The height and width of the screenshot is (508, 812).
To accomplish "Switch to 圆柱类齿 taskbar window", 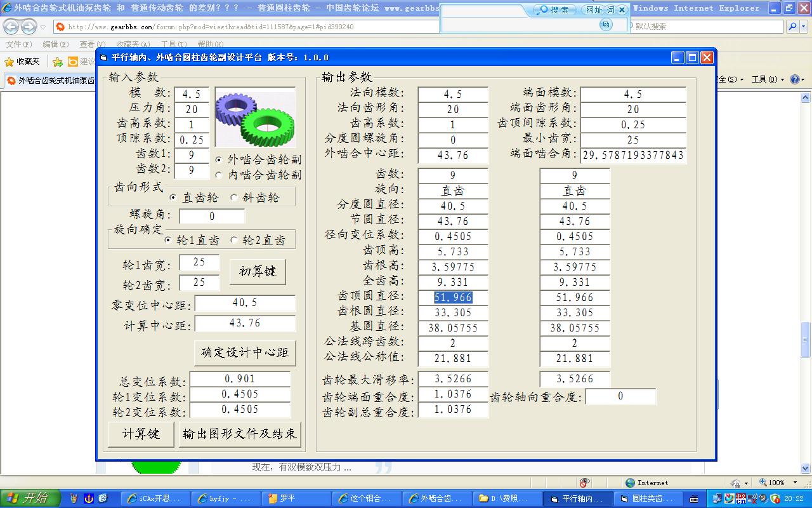I will [x=648, y=498].
